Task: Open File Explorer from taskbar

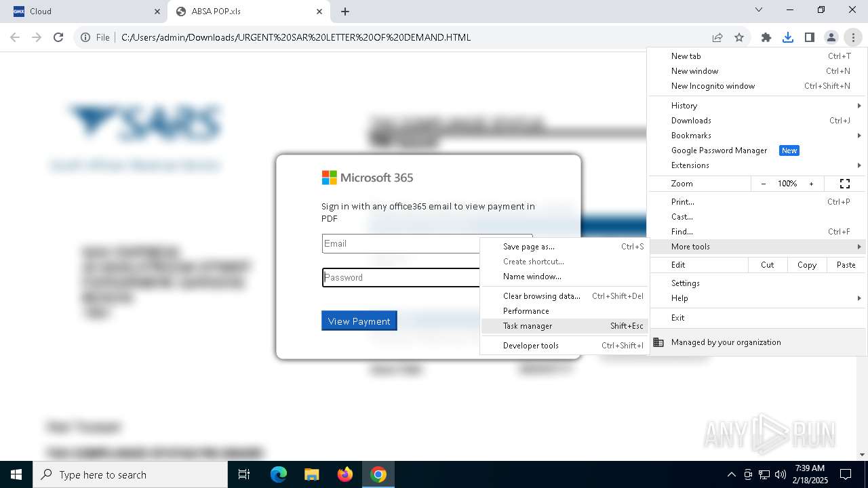Action: [x=311, y=474]
